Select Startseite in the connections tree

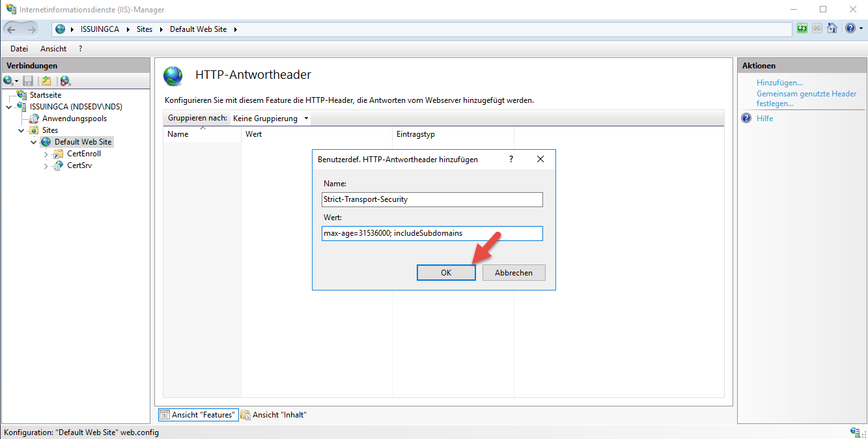pos(45,95)
